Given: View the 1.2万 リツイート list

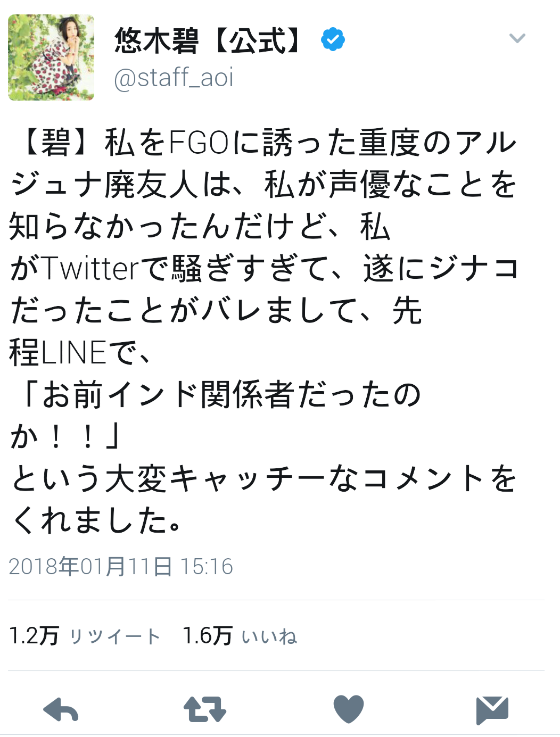Looking at the screenshot, I should (x=85, y=636).
